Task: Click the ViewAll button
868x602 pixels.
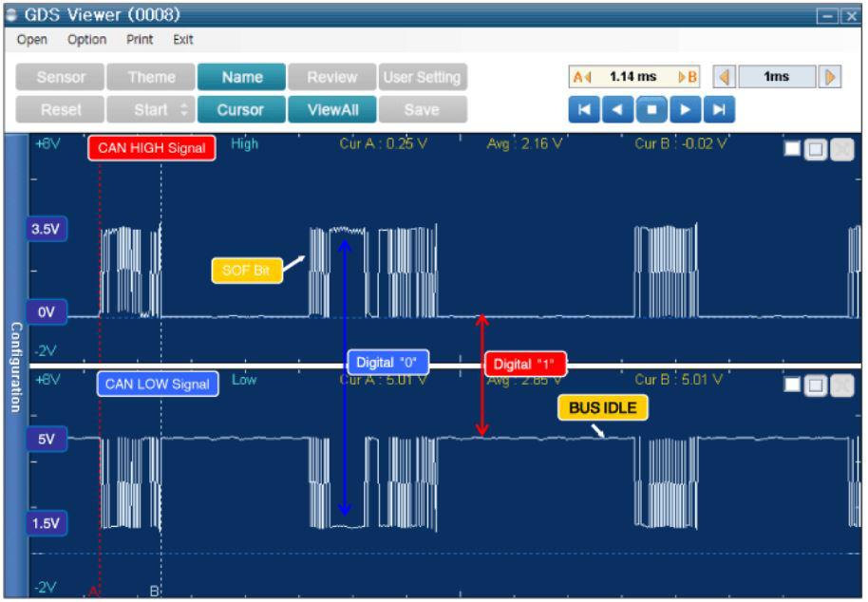Action: point(332,109)
